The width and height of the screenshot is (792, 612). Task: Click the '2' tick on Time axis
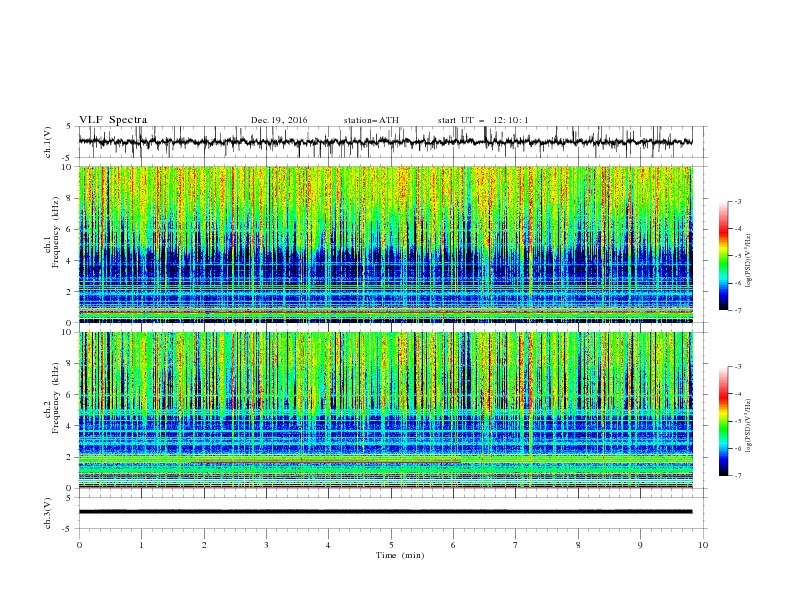point(204,545)
